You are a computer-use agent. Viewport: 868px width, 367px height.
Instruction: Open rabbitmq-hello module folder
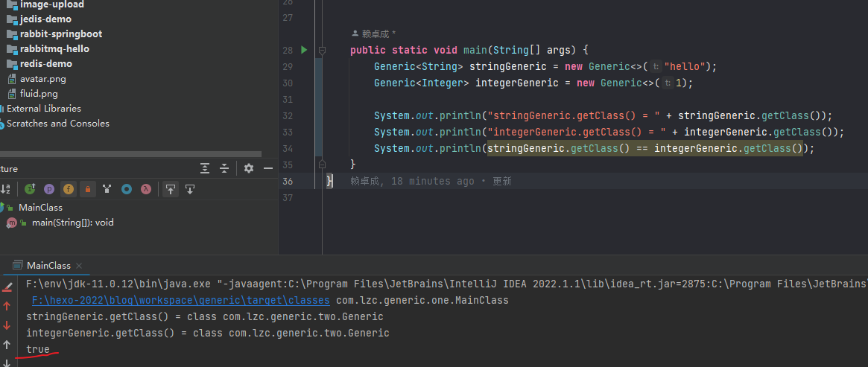[54, 49]
